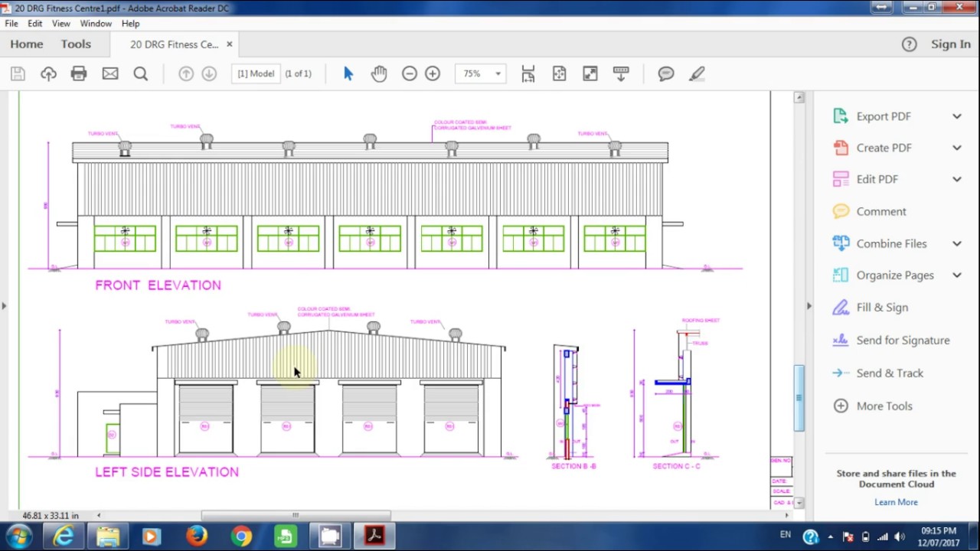Viewport: 980px width, 551px height.
Task: Click the email envelope icon
Action: pos(110,73)
